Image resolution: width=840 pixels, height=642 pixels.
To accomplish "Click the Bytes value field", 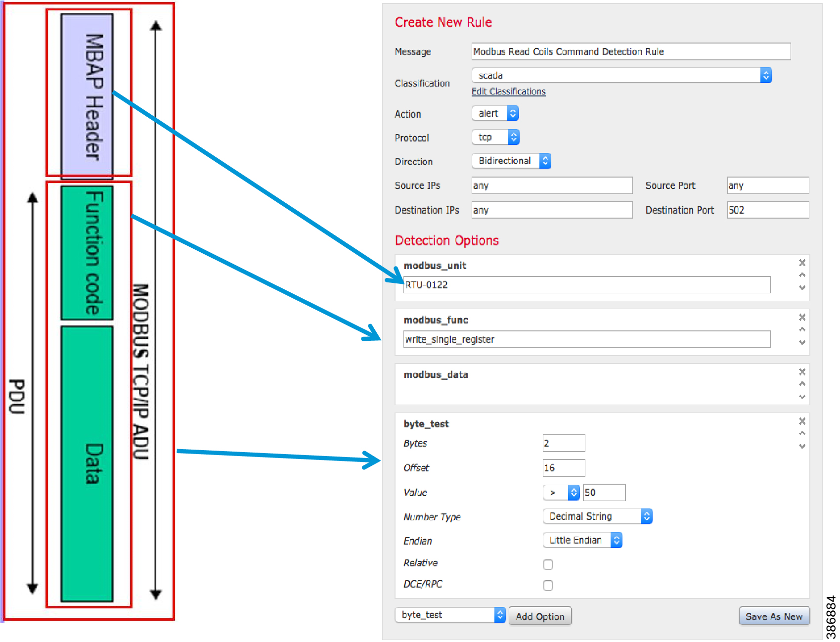I will click(564, 443).
